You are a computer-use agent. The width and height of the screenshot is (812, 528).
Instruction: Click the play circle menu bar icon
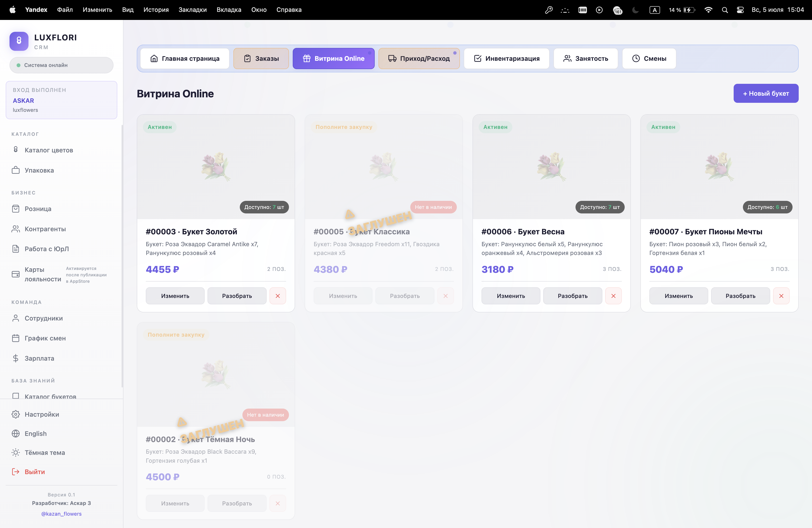tap(599, 10)
